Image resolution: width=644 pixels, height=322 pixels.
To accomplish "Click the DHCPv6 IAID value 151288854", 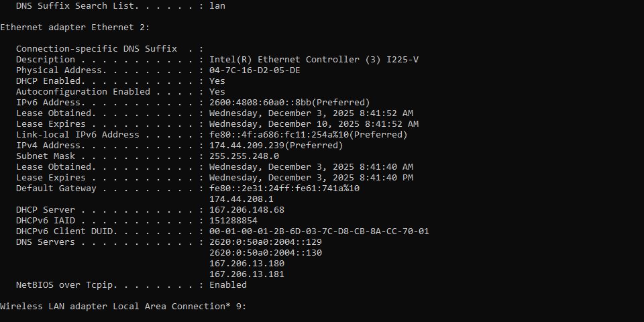I will pyautogui.click(x=233, y=221).
